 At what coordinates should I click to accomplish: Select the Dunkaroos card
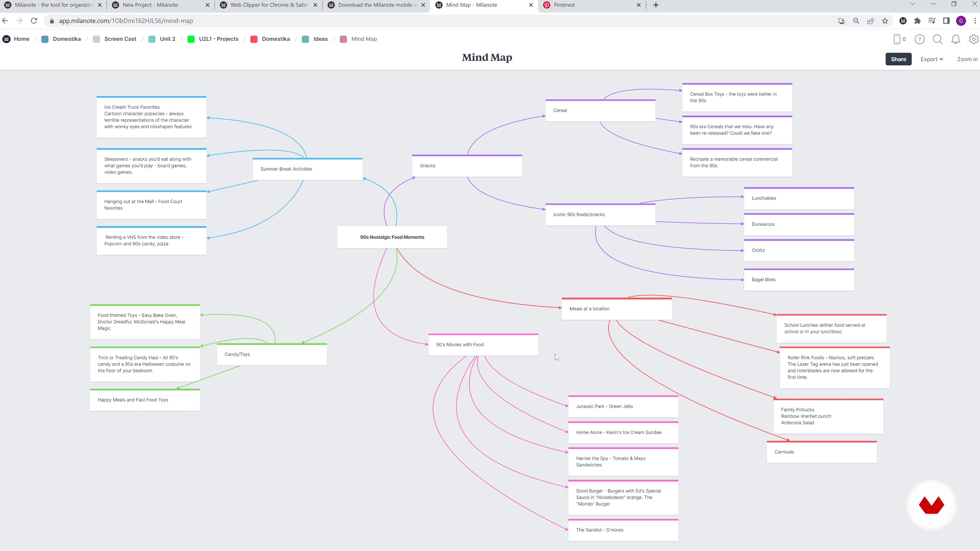pyautogui.click(x=799, y=224)
